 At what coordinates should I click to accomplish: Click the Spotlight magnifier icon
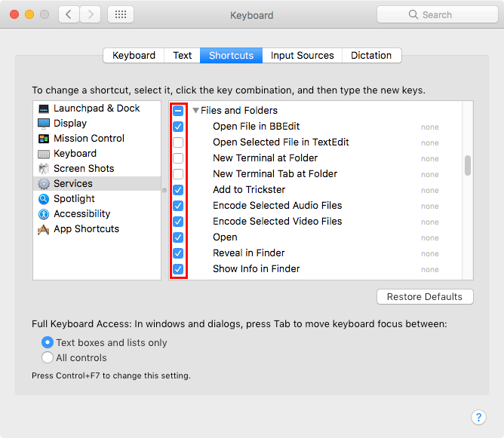pyautogui.click(x=44, y=199)
